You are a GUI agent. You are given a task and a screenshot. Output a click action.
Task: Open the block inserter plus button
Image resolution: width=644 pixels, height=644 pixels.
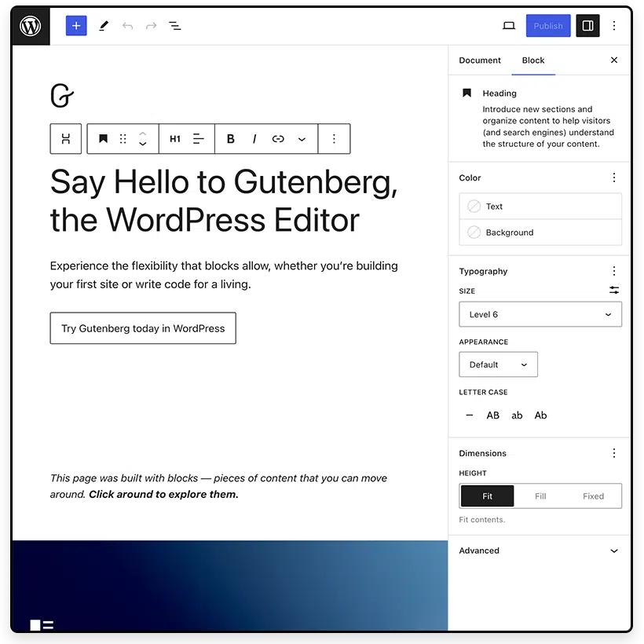point(76,26)
